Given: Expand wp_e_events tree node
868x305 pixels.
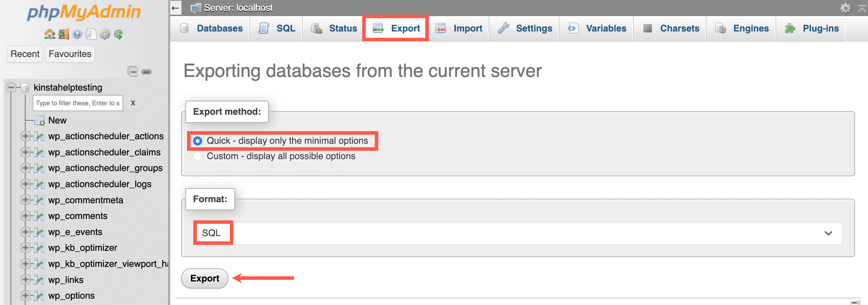Looking at the screenshot, I should (25, 232).
